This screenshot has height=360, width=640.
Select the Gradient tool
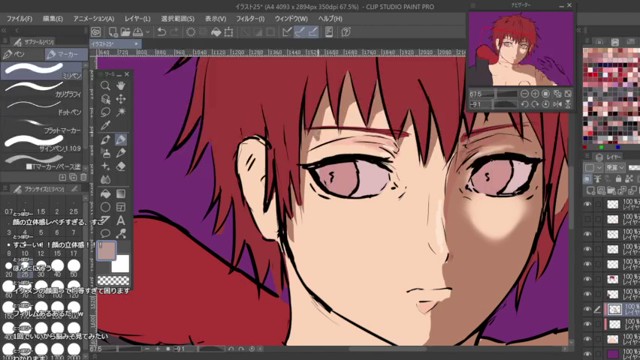point(120,194)
